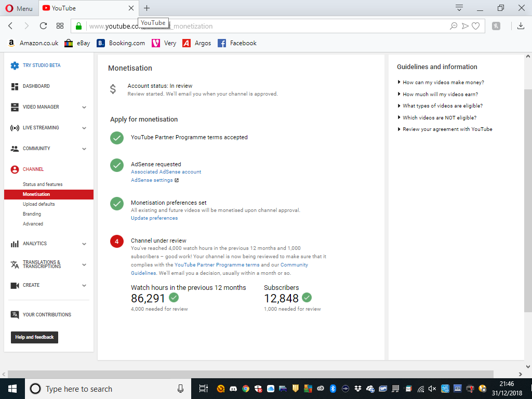
Task: Open YouTube Partner Programme terms link
Action: click(x=217, y=264)
